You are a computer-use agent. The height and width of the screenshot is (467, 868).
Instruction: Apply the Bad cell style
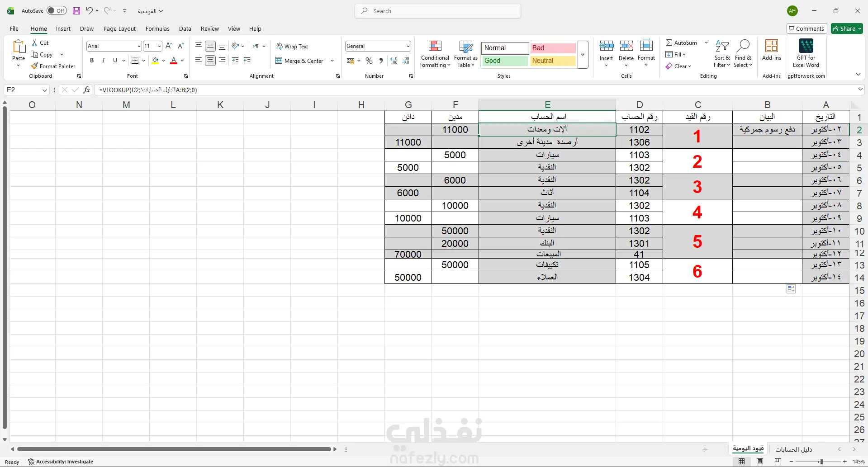point(553,48)
